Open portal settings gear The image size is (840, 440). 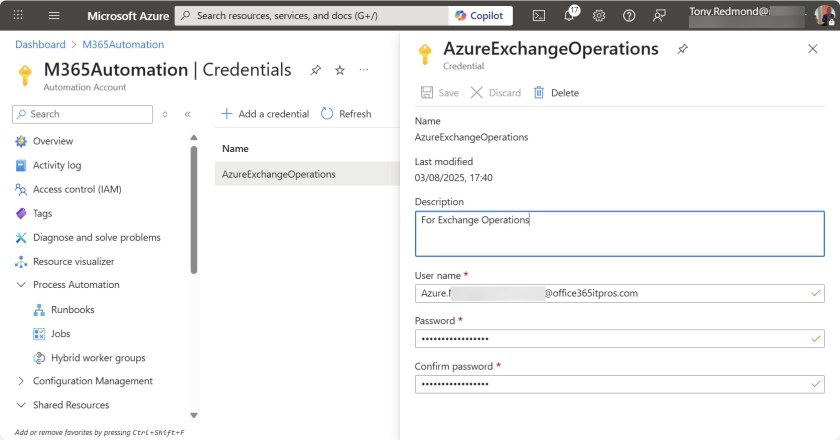tap(599, 16)
